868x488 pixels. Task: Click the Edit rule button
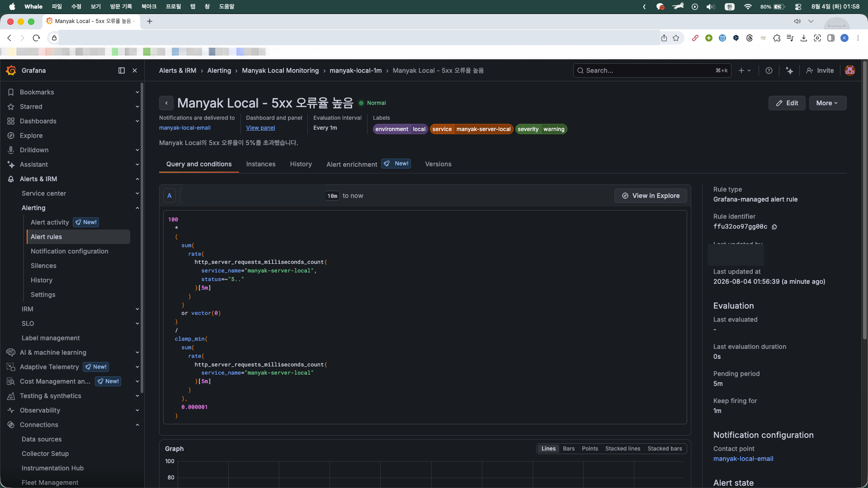[x=787, y=103]
